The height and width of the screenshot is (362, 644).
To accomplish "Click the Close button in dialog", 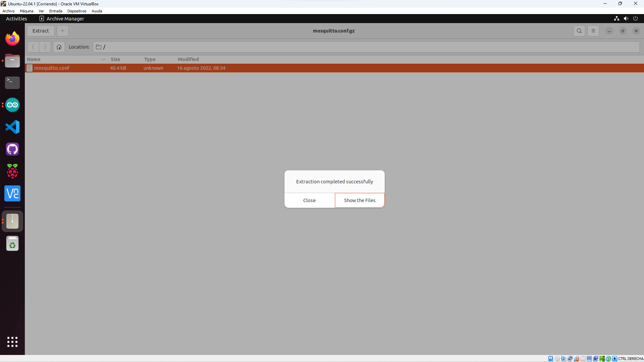I will [309, 200].
